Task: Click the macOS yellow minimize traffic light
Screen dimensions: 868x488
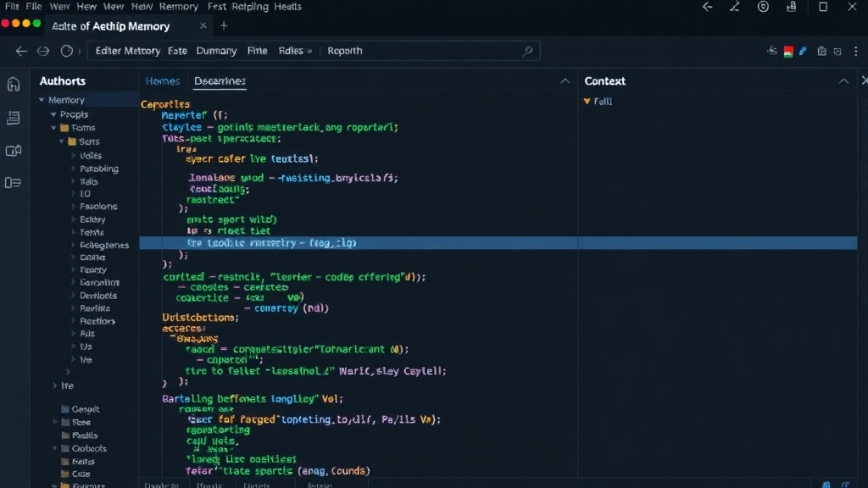Action: tap(26, 24)
